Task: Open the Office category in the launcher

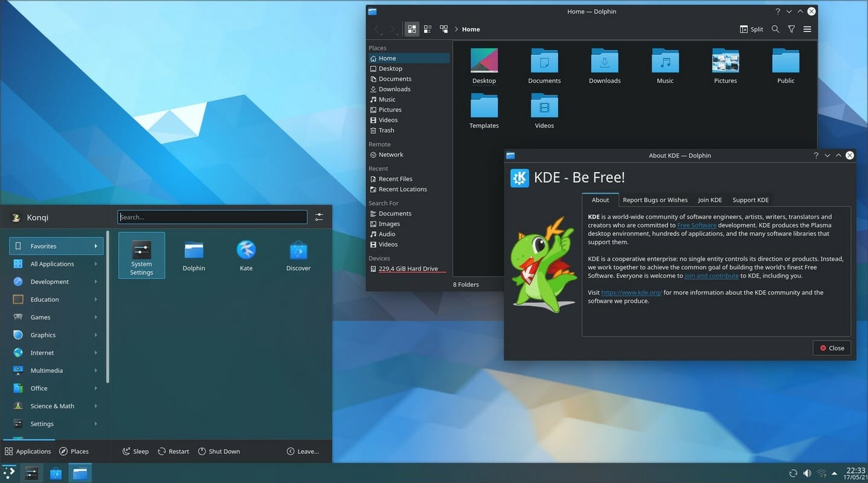Action: click(56, 388)
